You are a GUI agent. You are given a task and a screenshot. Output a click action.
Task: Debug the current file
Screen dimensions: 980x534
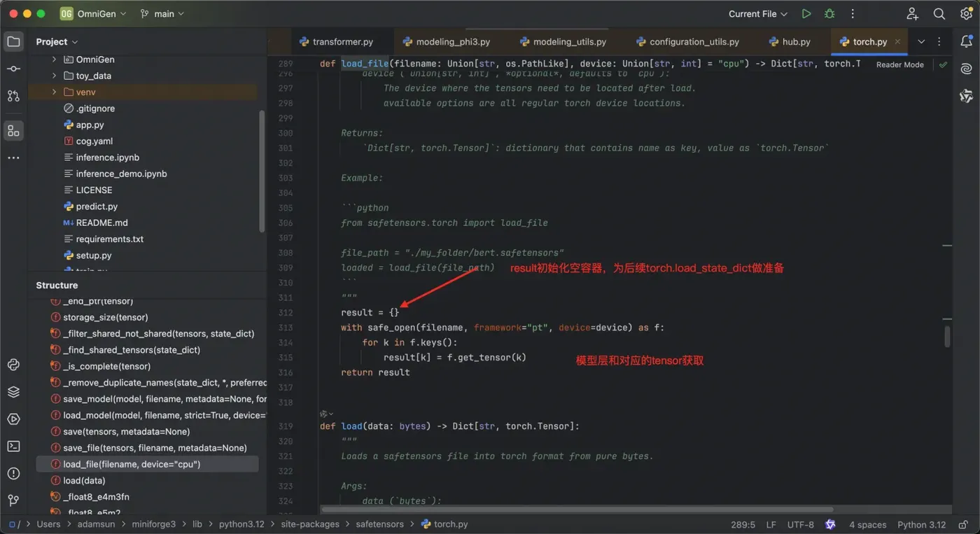click(829, 14)
